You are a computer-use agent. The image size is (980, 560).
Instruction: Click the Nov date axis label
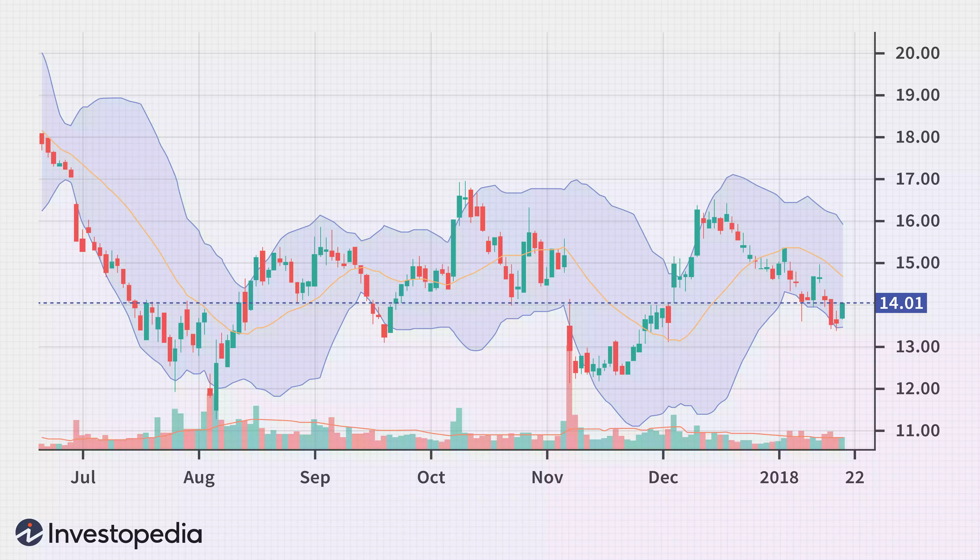(x=547, y=477)
